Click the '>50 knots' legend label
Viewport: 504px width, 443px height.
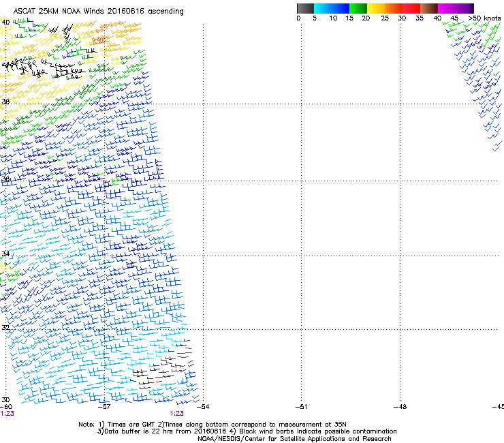[484, 18]
